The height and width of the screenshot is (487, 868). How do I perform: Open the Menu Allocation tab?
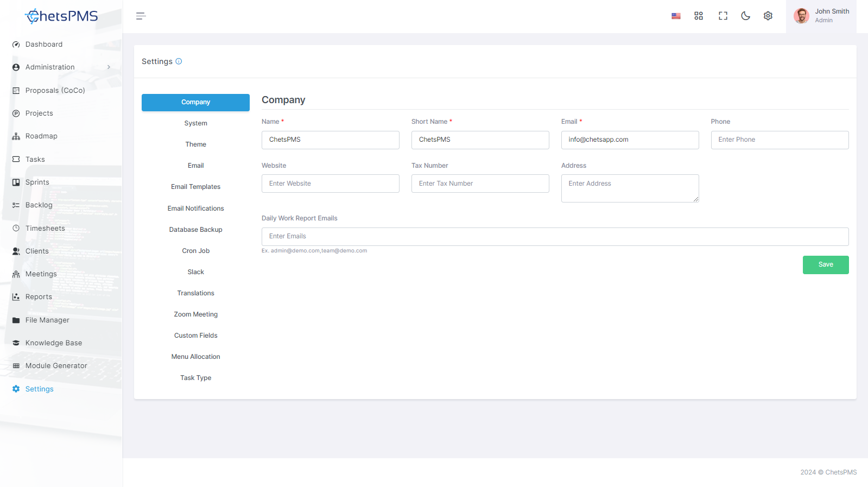click(x=195, y=357)
